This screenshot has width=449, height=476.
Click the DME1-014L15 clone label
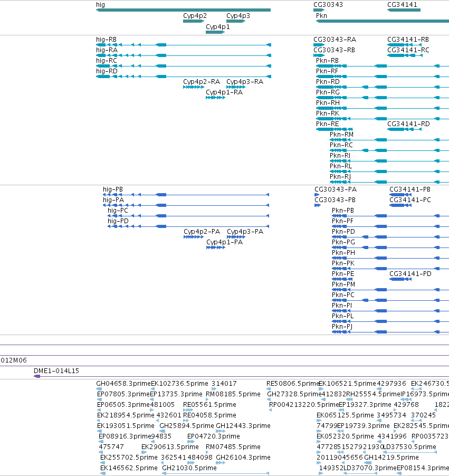click(x=56, y=371)
